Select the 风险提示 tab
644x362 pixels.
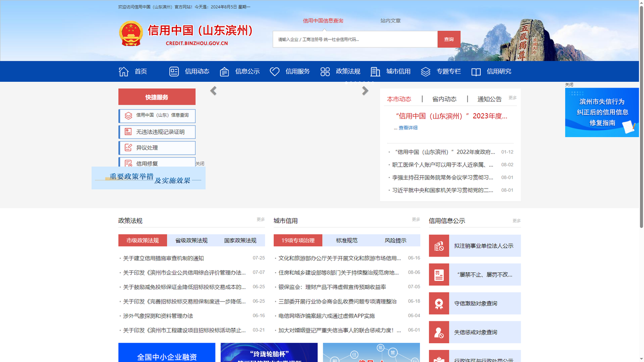[396, 240]
